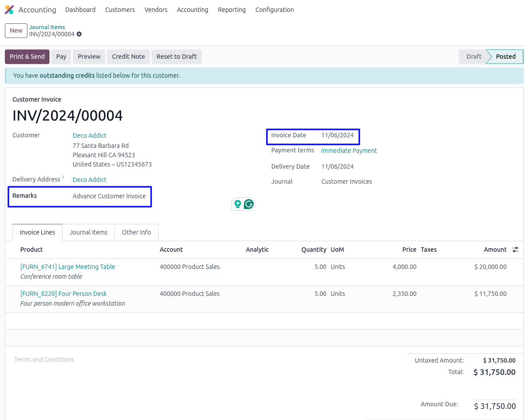Click the Credit Note button
Image resolution: width=525 pixels, height=420 pixels.
click(x=128, y=57)
